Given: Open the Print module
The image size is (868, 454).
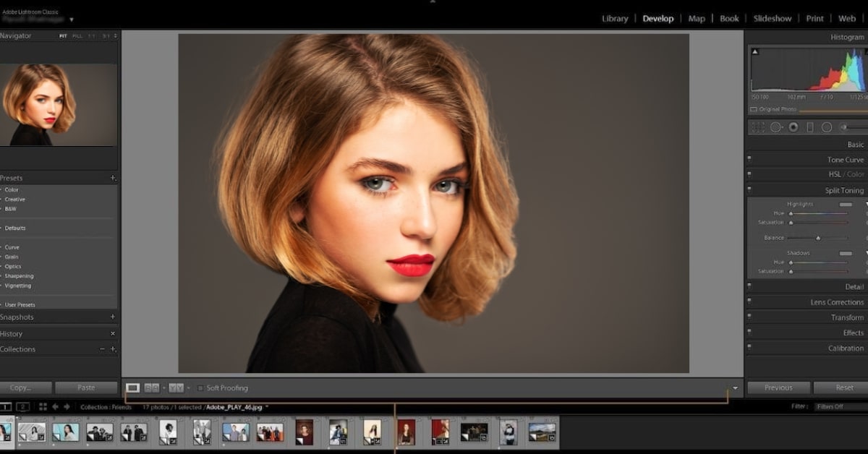Looking at the screenshot, I should point(815,19).
